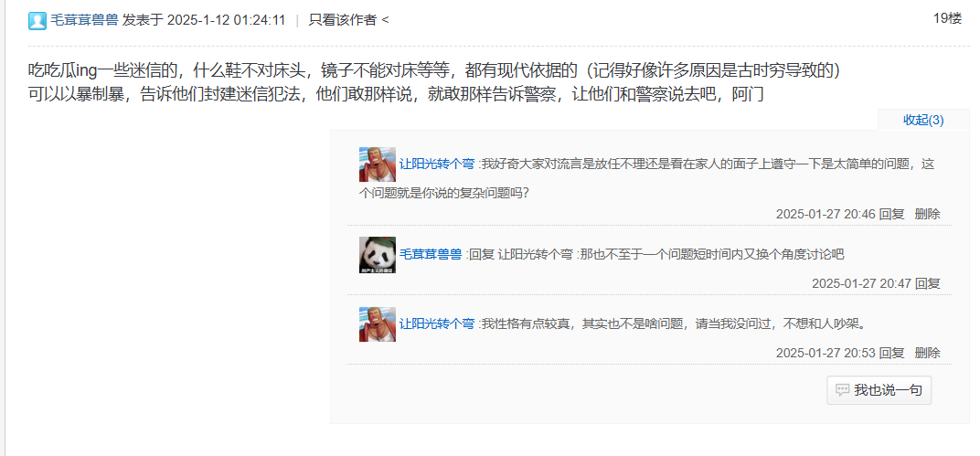
Task: Click the 让阳光转个弯 mention in the second reply
Action: [x=536, y=254]
